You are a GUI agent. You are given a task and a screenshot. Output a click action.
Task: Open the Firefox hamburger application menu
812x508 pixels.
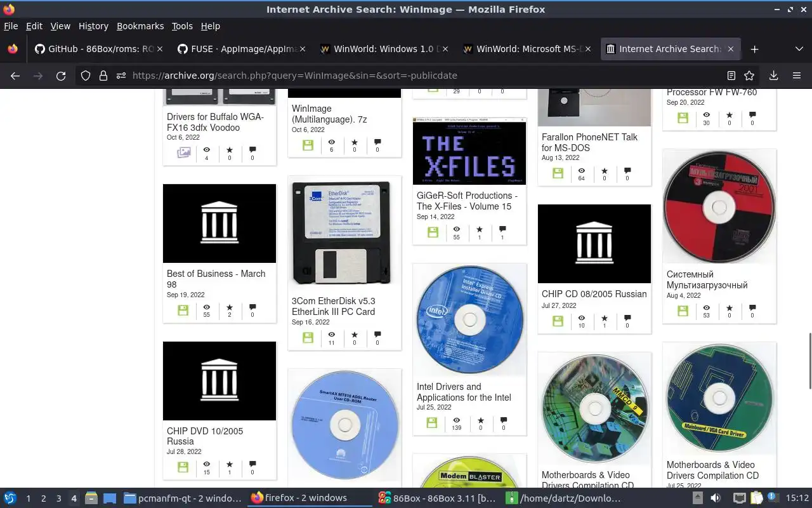(797, 76)
